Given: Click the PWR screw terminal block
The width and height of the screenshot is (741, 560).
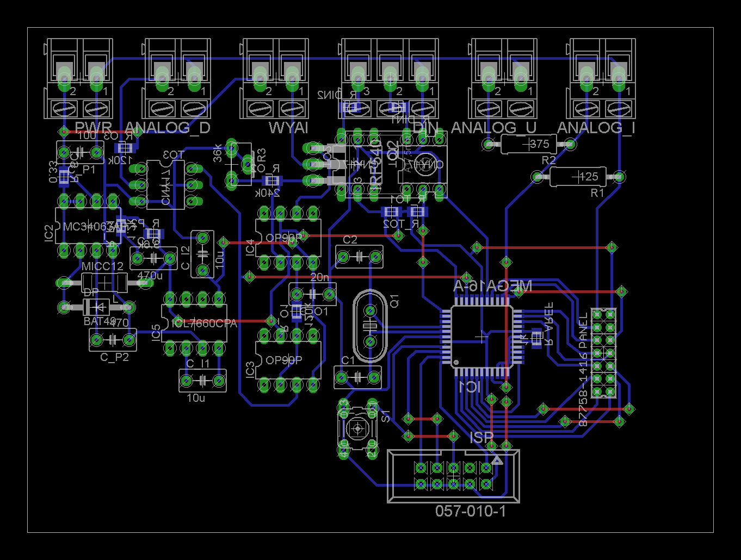Looking at the screenshot, I should [x=79, y=79].
